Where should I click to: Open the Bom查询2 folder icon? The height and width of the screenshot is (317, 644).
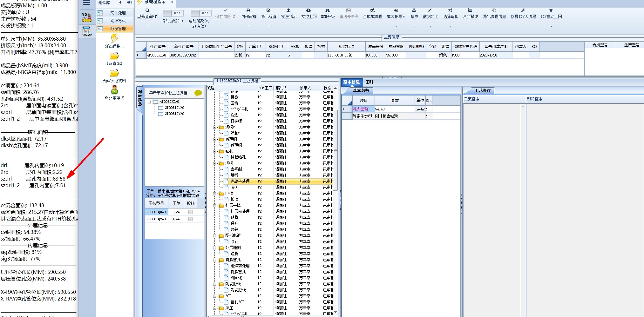coord(114,56)
